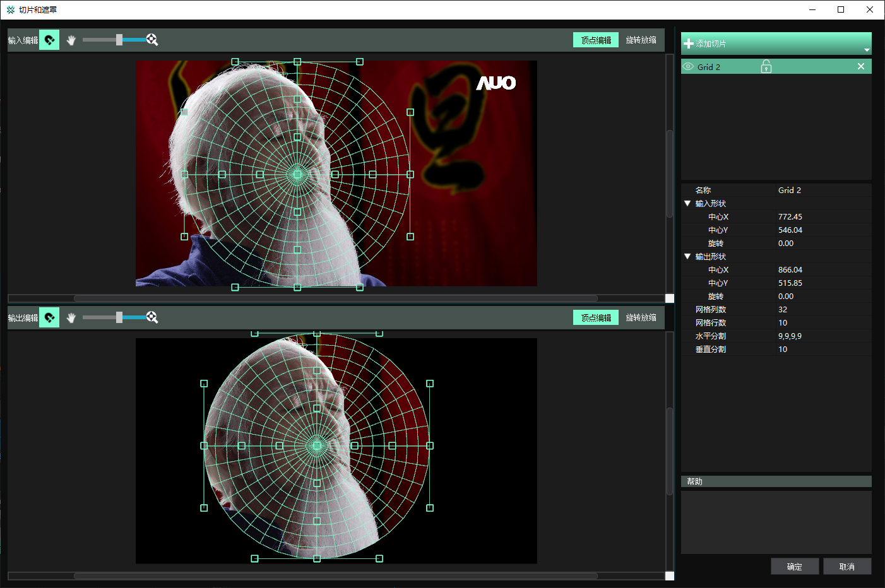Image resolution: width=885 pixels, height=588 pixels.
Task: Toggle the magnet snap tool in 输出编辑
Action: pyautogui.click(x=49, y=317)
